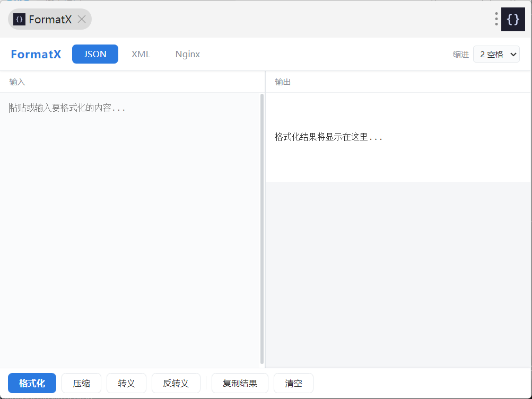This screenshot has width=532, height=399.
Task: Open the 缩进 indentation dropdown
Action: (x=496, y=54)
